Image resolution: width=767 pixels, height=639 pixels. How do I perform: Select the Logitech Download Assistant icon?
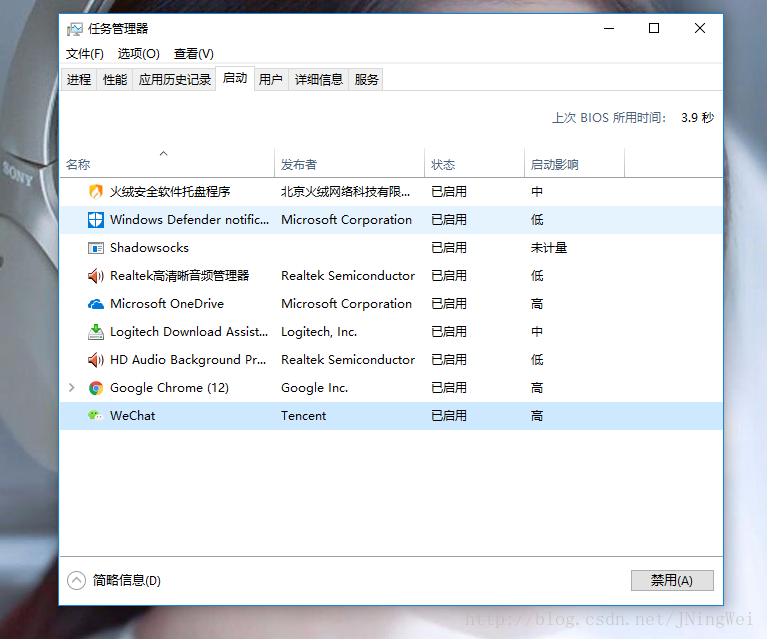pyautogui.click(x=96, y=332)
